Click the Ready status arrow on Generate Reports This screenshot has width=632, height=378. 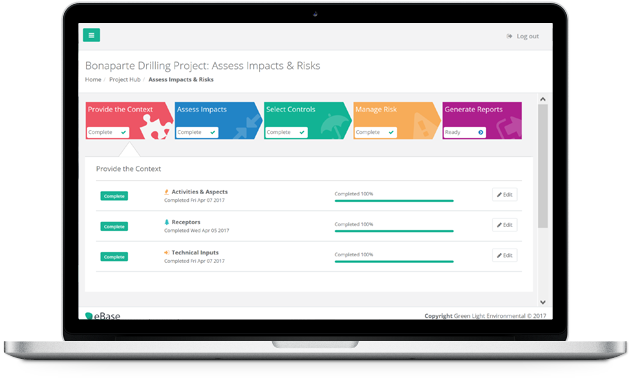[480, 132]
